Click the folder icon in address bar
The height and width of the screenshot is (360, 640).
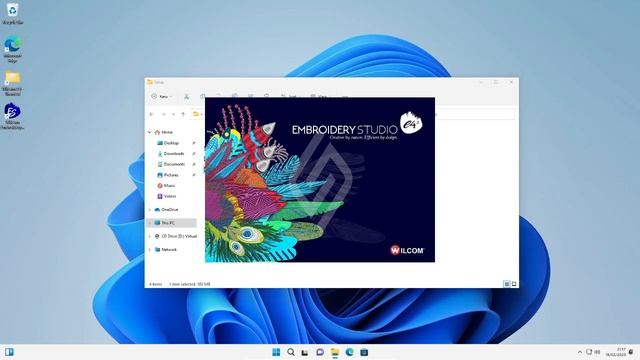(196, 114)
